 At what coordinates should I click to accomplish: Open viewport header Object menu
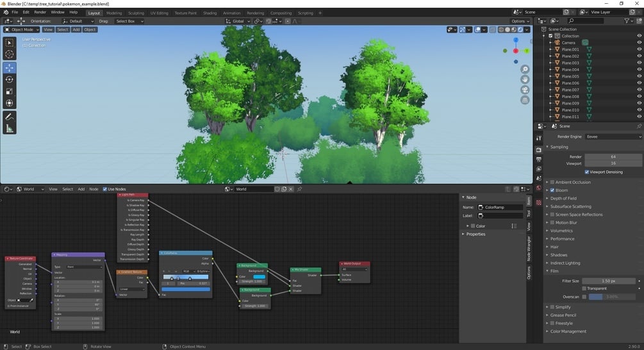click(90, 29)
